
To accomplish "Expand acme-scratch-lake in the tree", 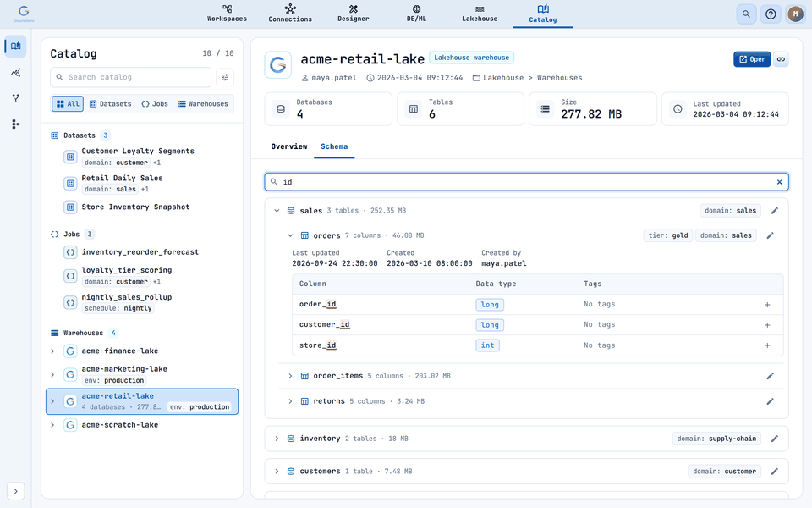I will 52,425.
